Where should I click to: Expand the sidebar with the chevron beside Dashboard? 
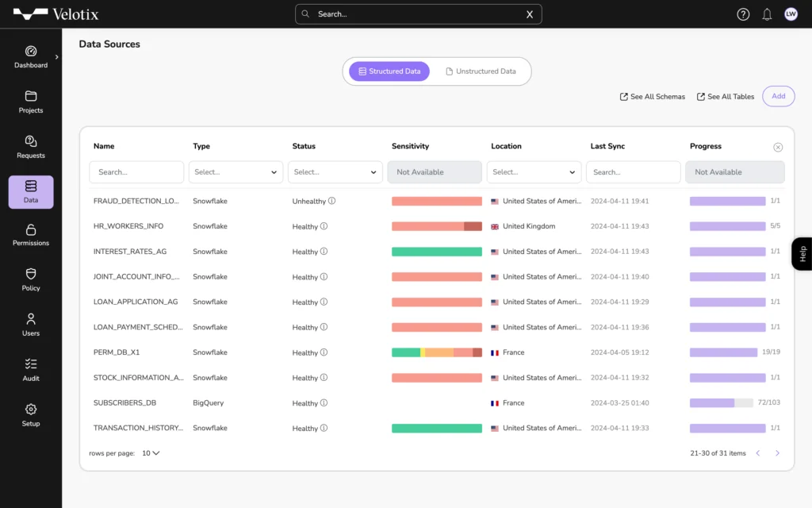57,57
